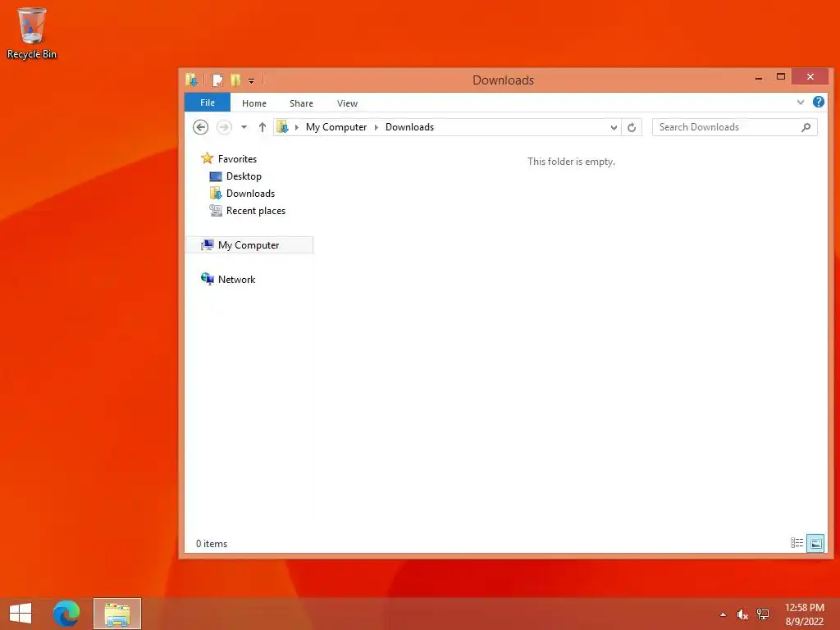The width and height of the screenshot is (840, 630).
Task: Open the address bar history dropdown
Action: coord(614,127)
